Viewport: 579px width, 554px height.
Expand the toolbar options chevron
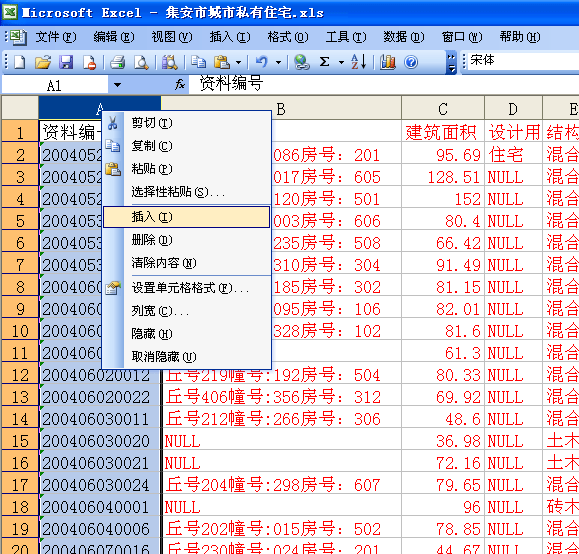tap(451, 63)
